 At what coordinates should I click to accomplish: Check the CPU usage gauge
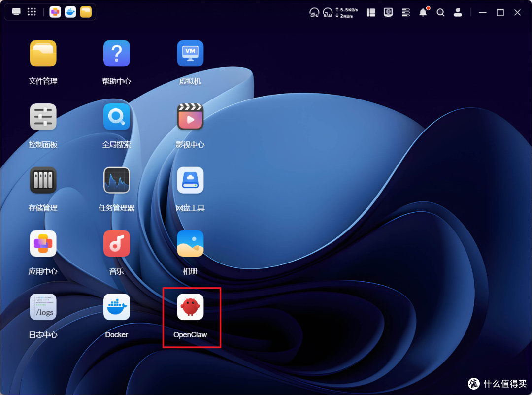click(x=314, y=12)
